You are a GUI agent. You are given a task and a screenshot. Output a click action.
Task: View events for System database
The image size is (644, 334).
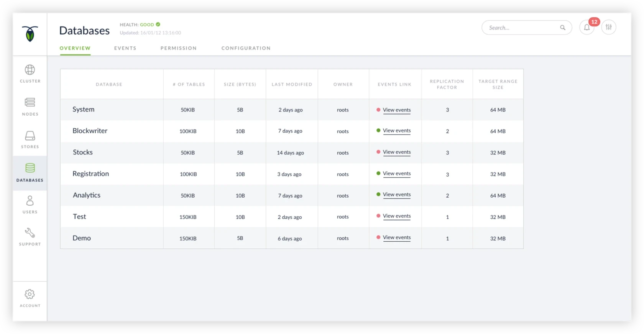[397, 110]
